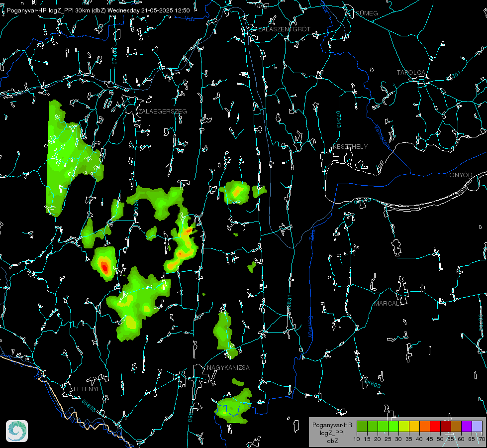The width and height of the screenshot is (487, 448).
Task: Click the FONYÓD town label
Action: (459, 175)
